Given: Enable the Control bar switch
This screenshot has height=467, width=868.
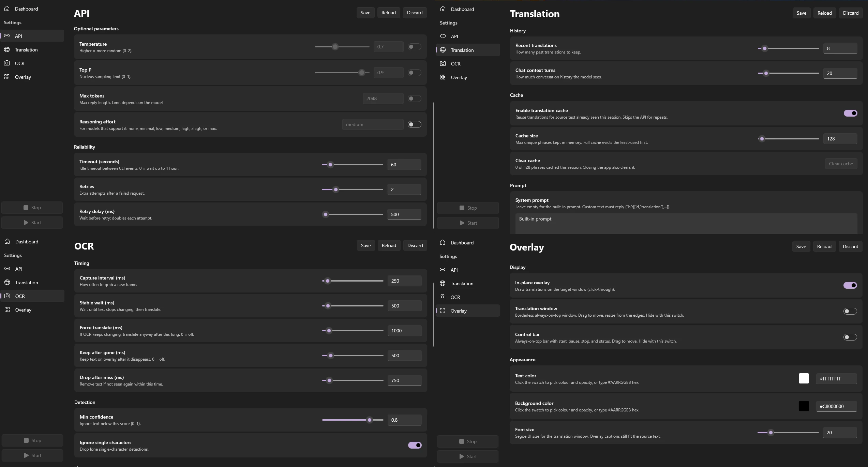Looking at the screenshot, I should [850, 337].
